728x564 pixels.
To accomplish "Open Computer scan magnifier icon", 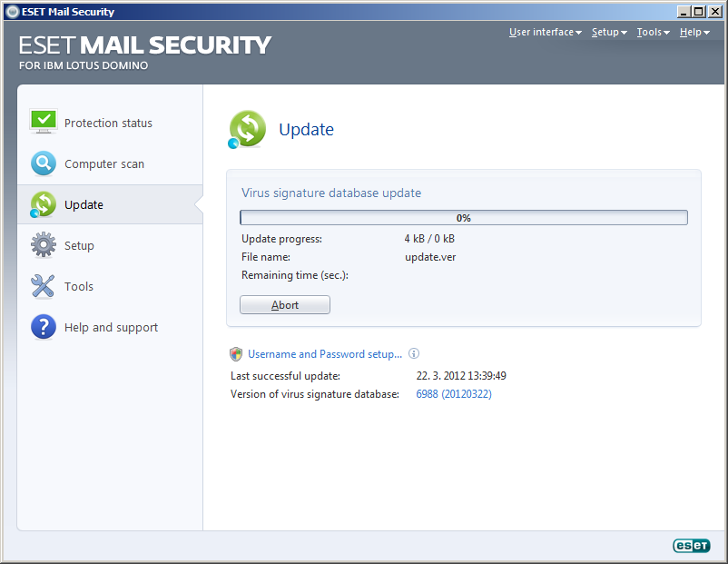I will 44,163.
